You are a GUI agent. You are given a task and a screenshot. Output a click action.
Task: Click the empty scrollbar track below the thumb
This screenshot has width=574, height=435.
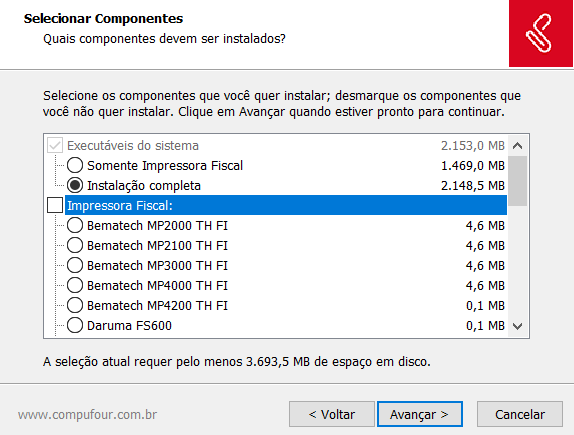point(517,261)
